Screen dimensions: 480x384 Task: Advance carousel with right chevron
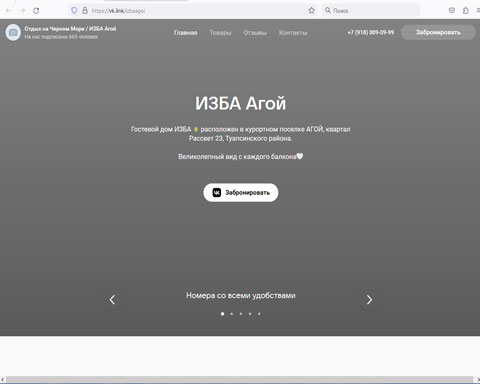coord(369,300)
